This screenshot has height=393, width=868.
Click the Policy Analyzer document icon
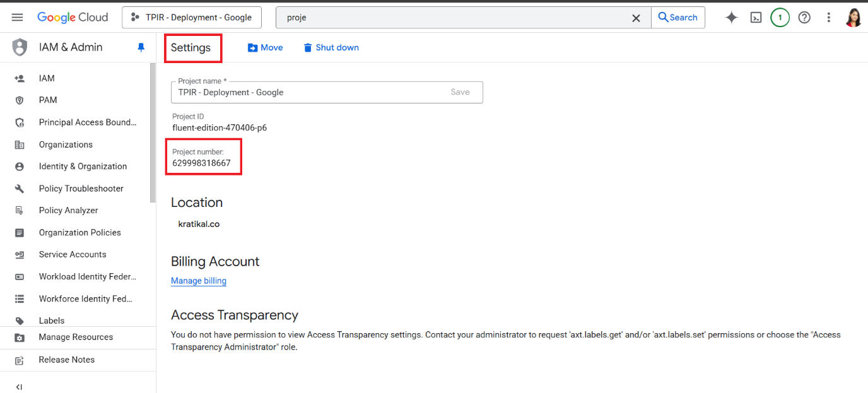point(20,211)
